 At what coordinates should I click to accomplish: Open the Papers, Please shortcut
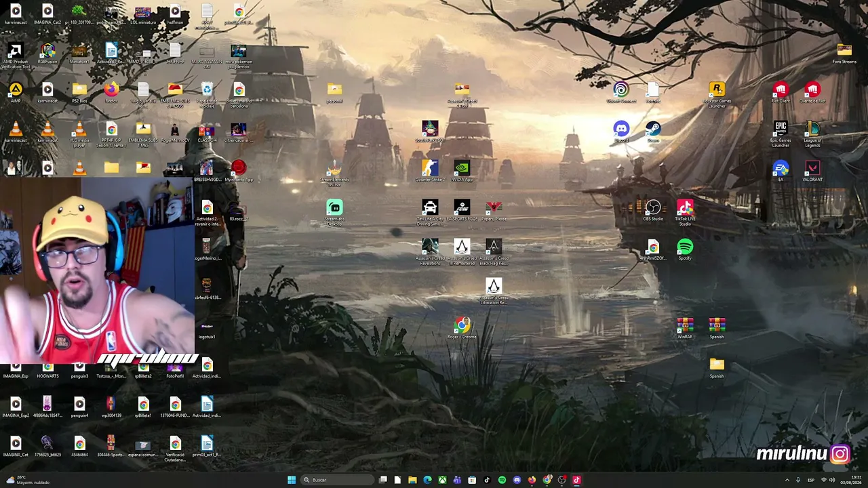click(494, 211)
